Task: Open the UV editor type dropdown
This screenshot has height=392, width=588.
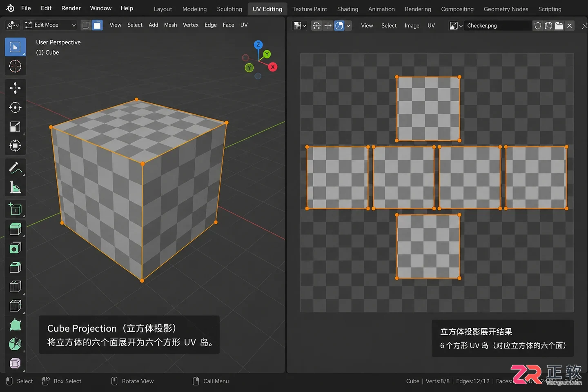Action: pyautogui.click(x=300, y=26)
